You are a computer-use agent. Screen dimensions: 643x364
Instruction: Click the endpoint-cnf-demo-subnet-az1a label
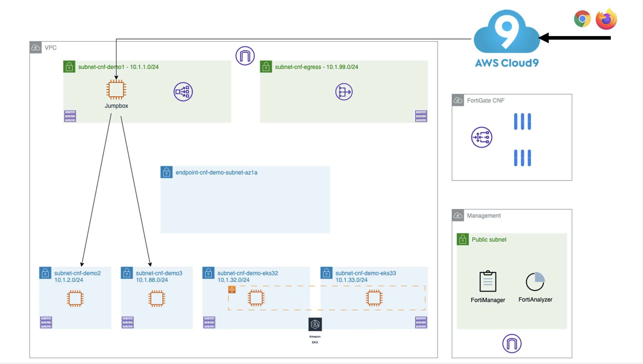pos(216,173)
